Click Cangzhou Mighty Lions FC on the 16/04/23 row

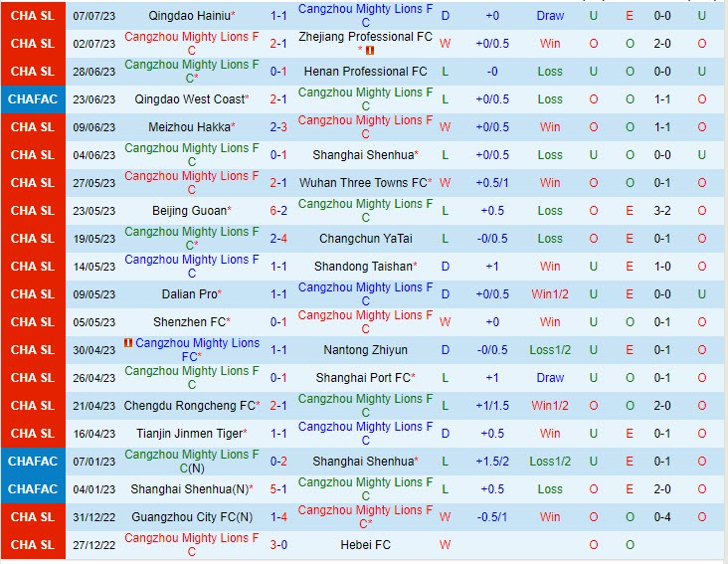[365, 434]
